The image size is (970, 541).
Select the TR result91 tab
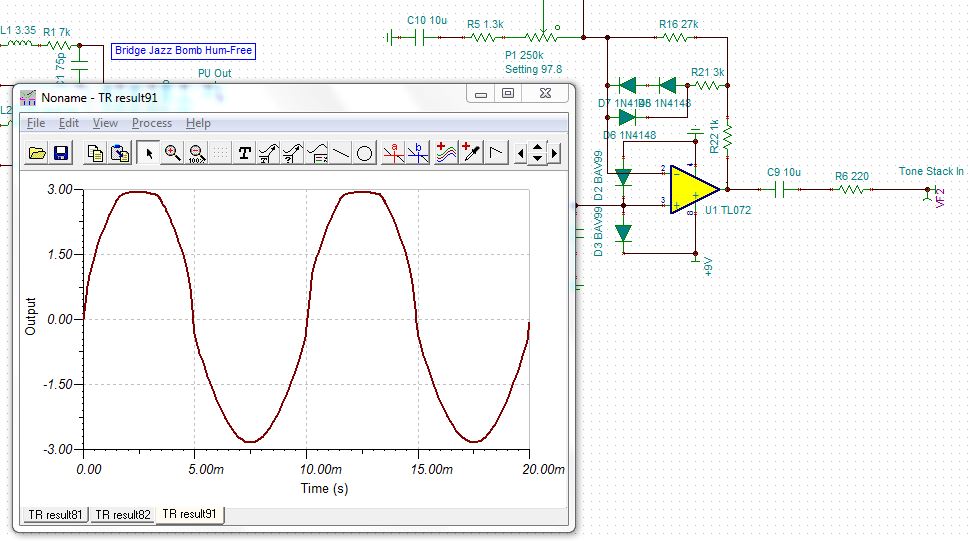189,514
